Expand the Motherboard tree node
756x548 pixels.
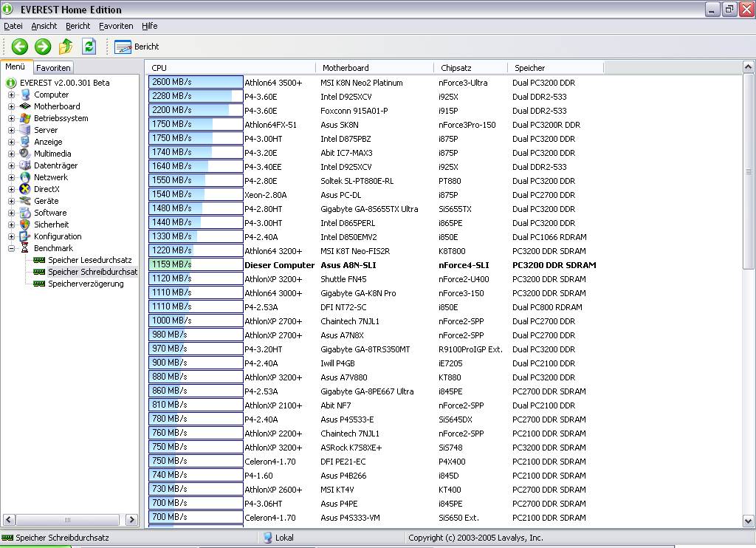click(x=11, y=106)
